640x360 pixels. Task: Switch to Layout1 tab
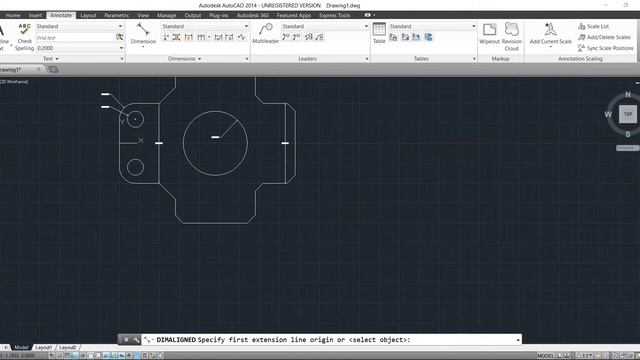coord(43,347)
